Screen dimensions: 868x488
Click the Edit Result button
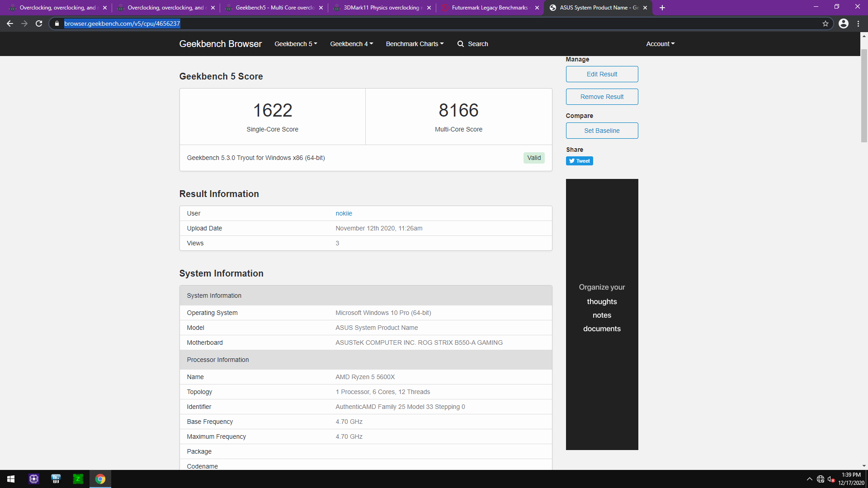pyautogui.click(x=602, y=74)
